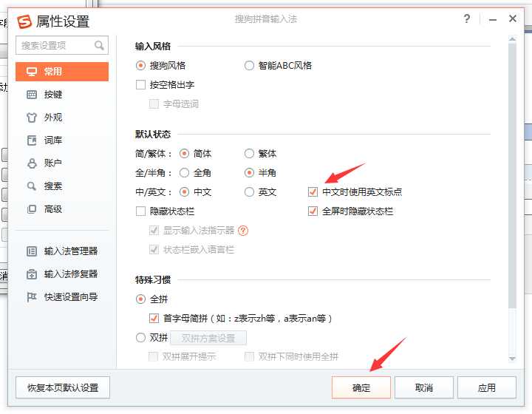Click the question mark help button in title bar
Screen dimensions: 532x414
coord(467,18)
